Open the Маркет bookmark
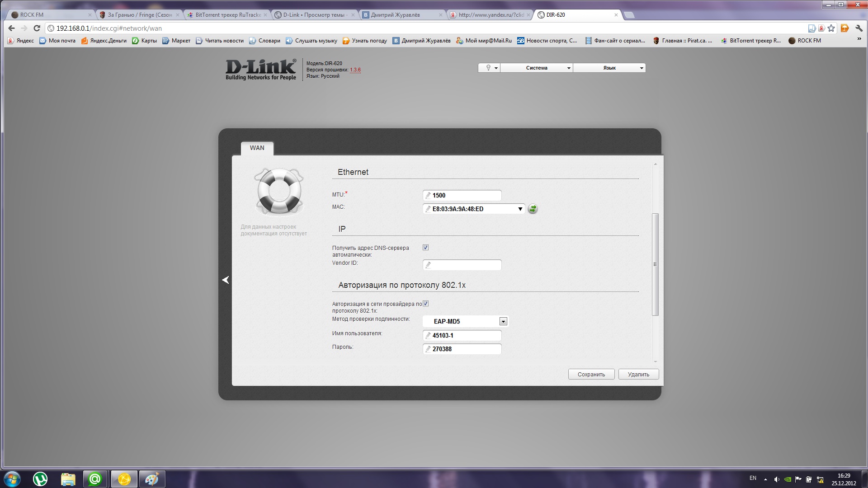This screenshot has height=488, width=868. [176, 41]
